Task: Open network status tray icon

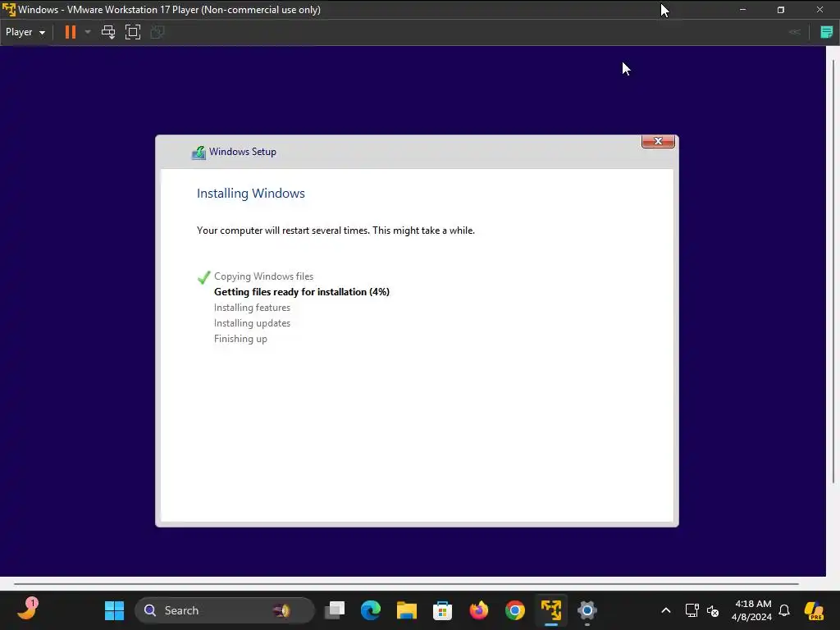Action: tap(692, 610)
